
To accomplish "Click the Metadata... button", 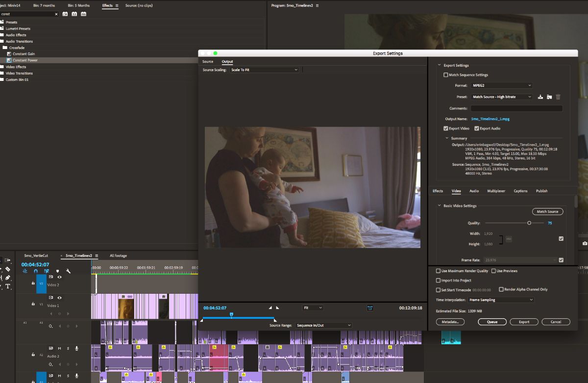I will click(450, 322).
